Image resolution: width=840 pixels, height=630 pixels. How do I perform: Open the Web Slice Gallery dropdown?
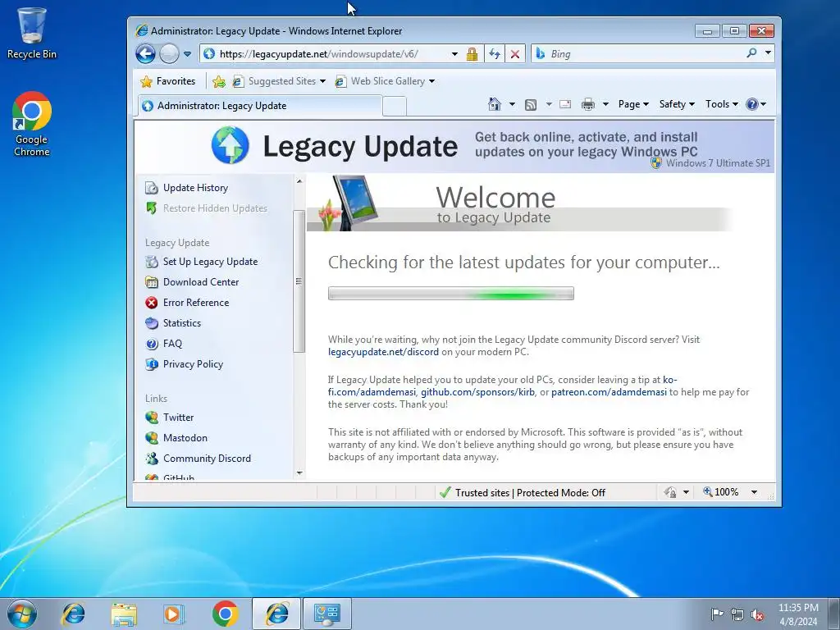385,81
